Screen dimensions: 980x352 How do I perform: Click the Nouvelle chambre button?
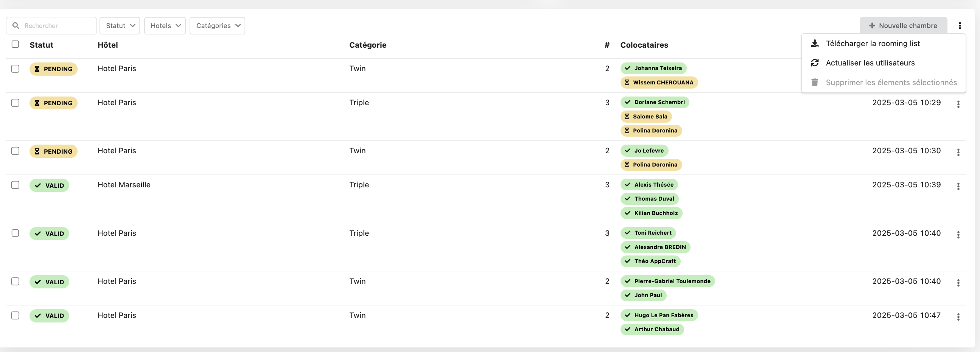[903, 25]
